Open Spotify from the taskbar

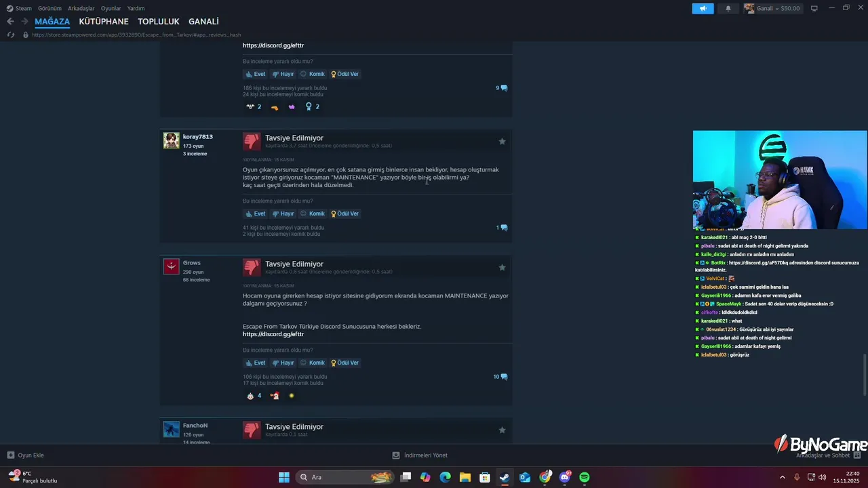[x=585, y=477]
